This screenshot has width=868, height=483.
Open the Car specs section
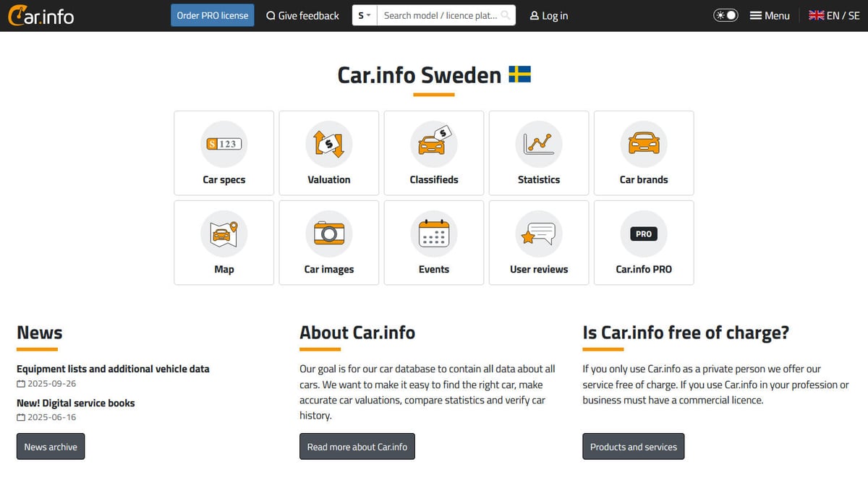click(x=224, y=153)
